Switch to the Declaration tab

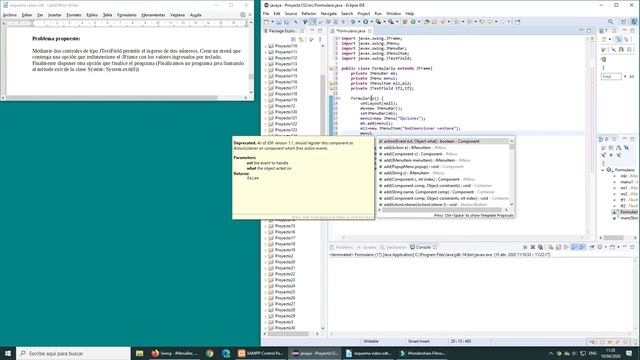(x=393, y=247)
